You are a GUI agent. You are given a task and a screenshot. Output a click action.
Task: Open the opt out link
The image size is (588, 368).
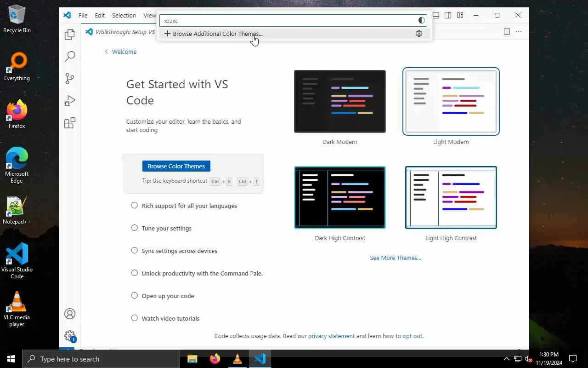(413, 336)
